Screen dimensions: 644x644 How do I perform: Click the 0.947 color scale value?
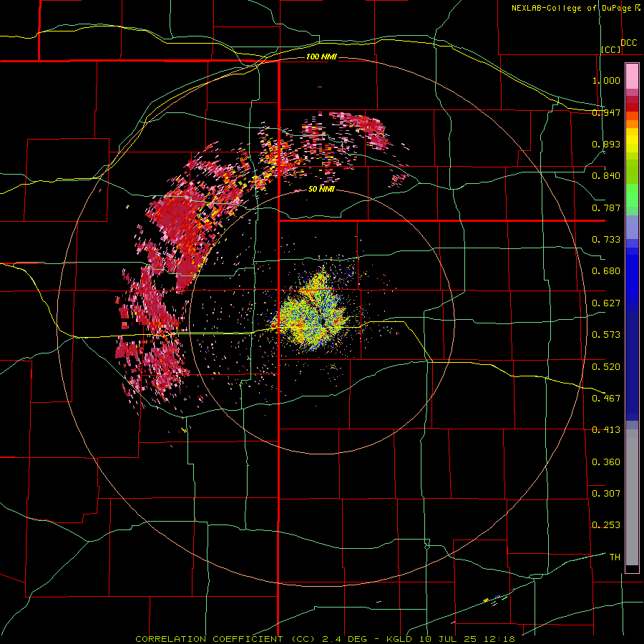[x=606, y=112]
